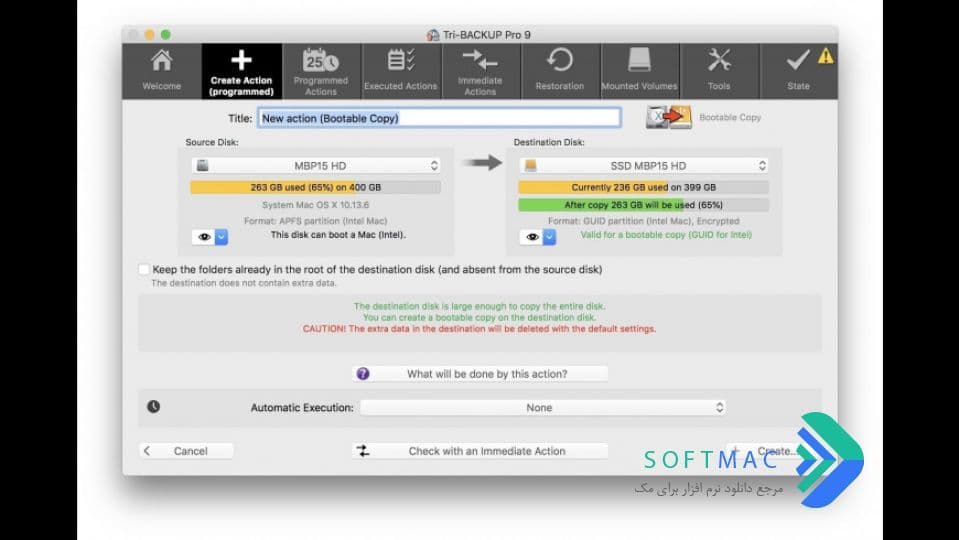Screen dimensions: 959x540
Task: Open the Welcome home tab
Action: pyautogui.click(x=161, y=71)
